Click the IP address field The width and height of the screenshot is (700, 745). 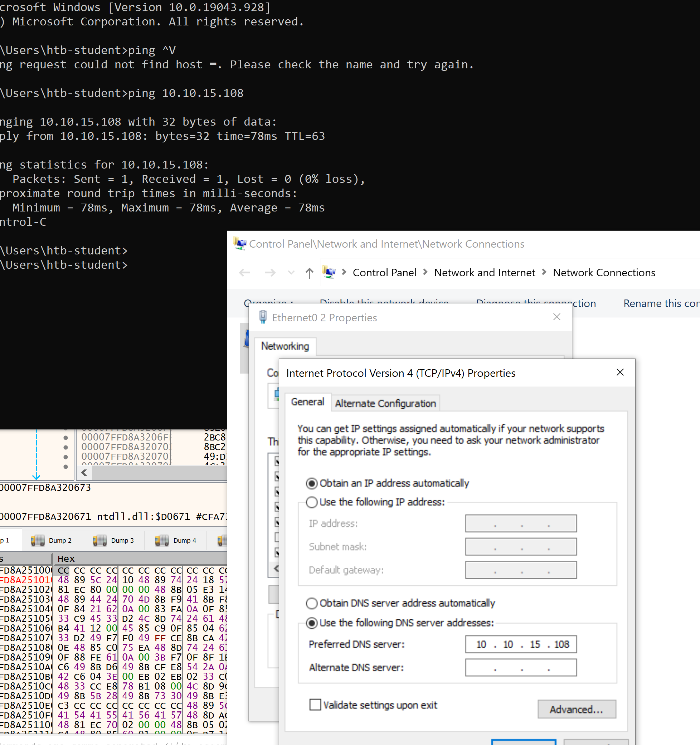click(x=521, y=524)
